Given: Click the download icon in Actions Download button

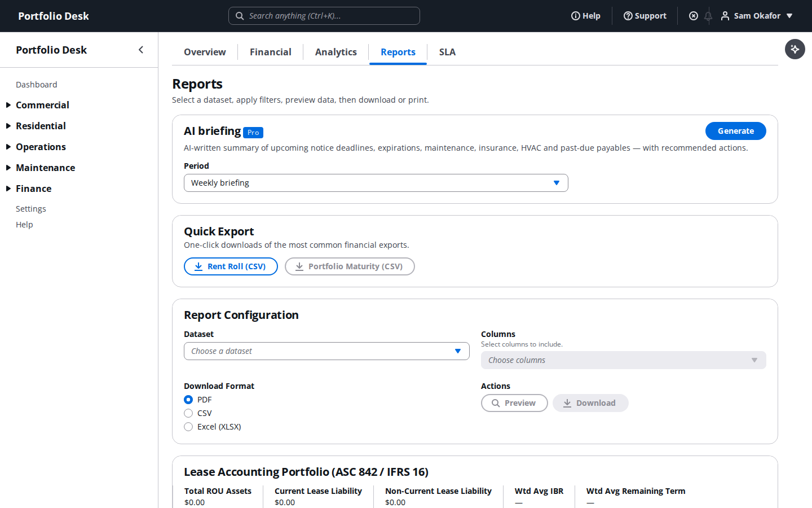Looking at the screenshot, I should tap(567, 403).
